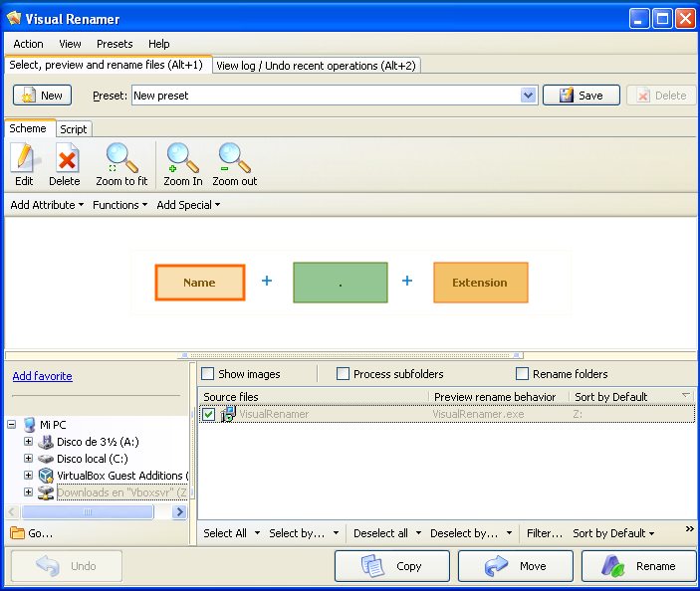Image resolution: width=700 pixels, height=591 pixels.
Task: Select the green dot separator block
Action: (341, 283)
